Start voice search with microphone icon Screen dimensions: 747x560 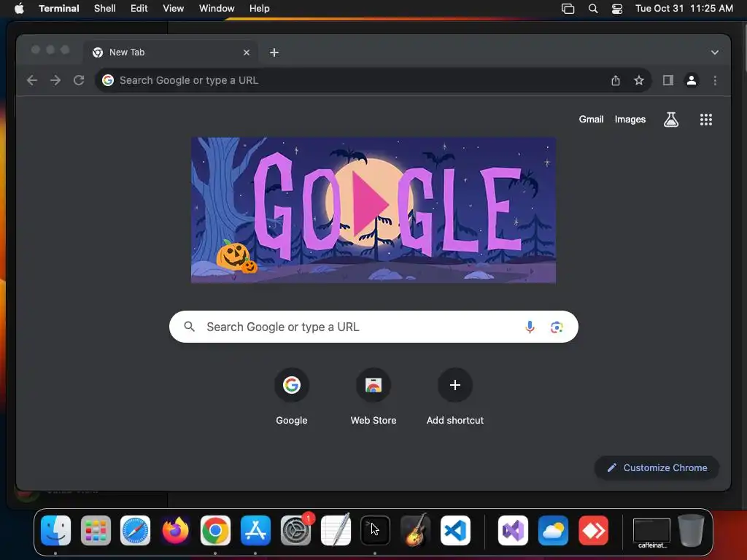pos(530,327)
